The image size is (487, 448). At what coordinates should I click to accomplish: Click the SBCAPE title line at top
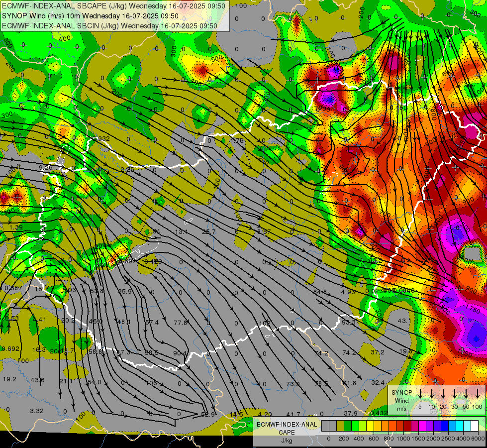tap(113, 6)
